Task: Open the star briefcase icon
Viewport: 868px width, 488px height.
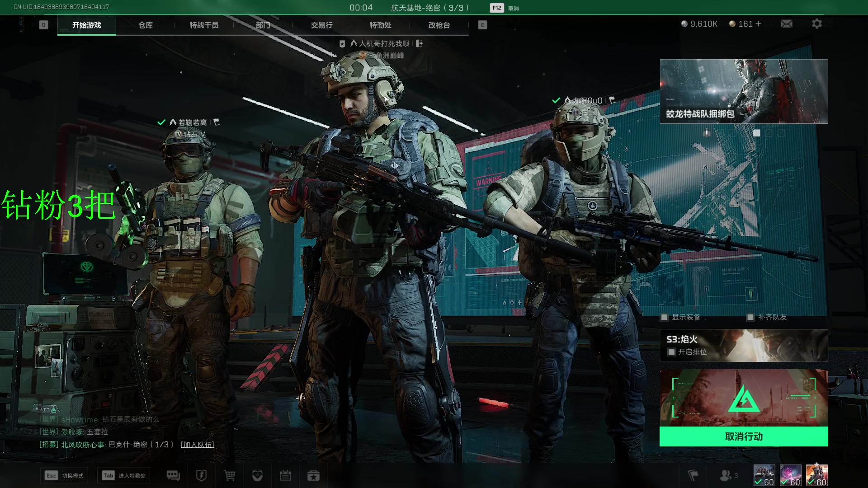Action: (x=313, y=475)
